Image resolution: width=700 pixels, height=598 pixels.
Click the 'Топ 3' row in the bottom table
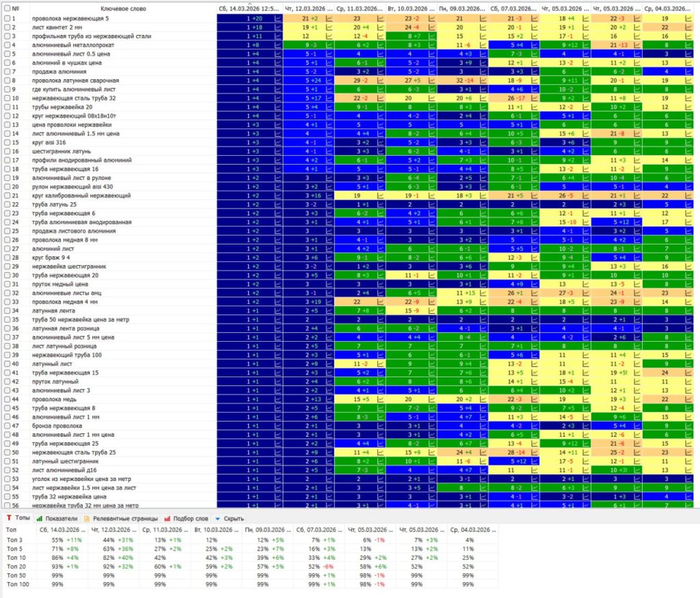click(x=252, y=540)
